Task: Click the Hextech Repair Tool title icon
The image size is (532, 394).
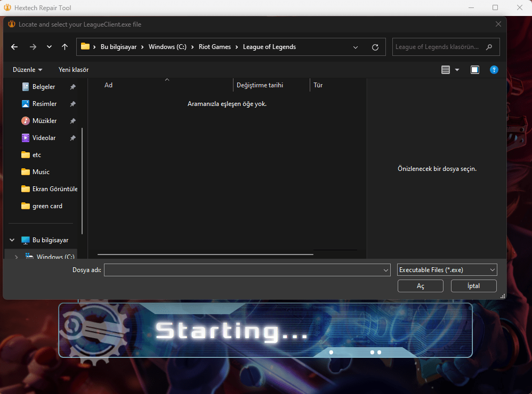Action: tap(7, 7)
